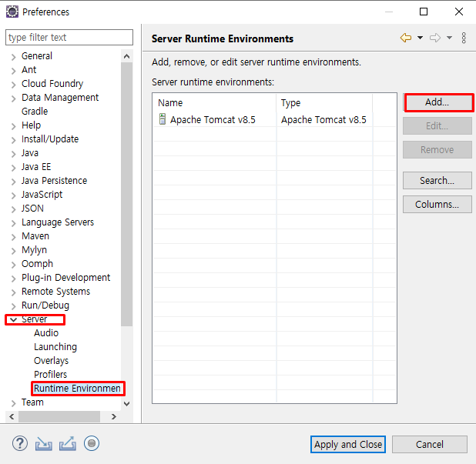This screenshot has height=464, width=476.
Task: Select the JSON category
Action: point(32,209)
